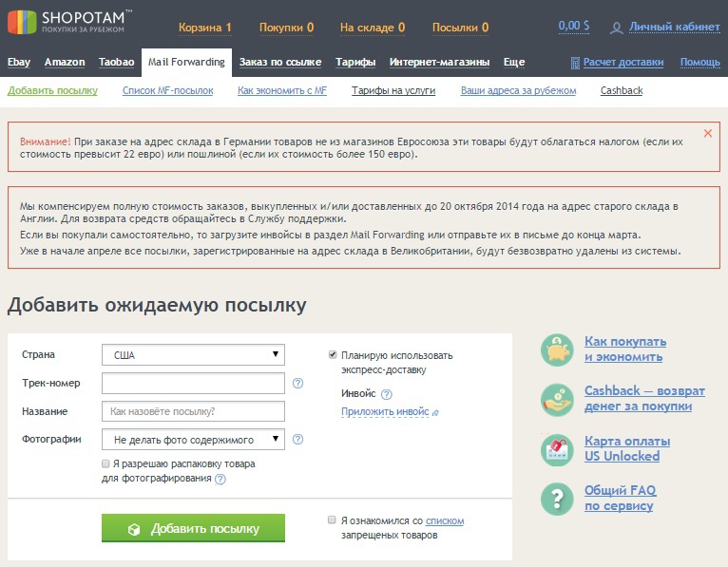Click the calculator icon near Расчет доставки
The height and width of the screenshot is (567, 728).
575,63
